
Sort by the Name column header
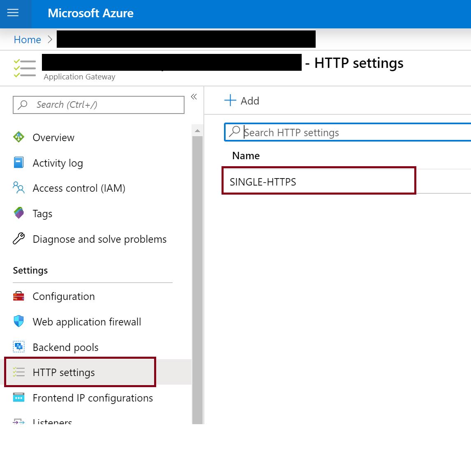click(x=246, y=156)
